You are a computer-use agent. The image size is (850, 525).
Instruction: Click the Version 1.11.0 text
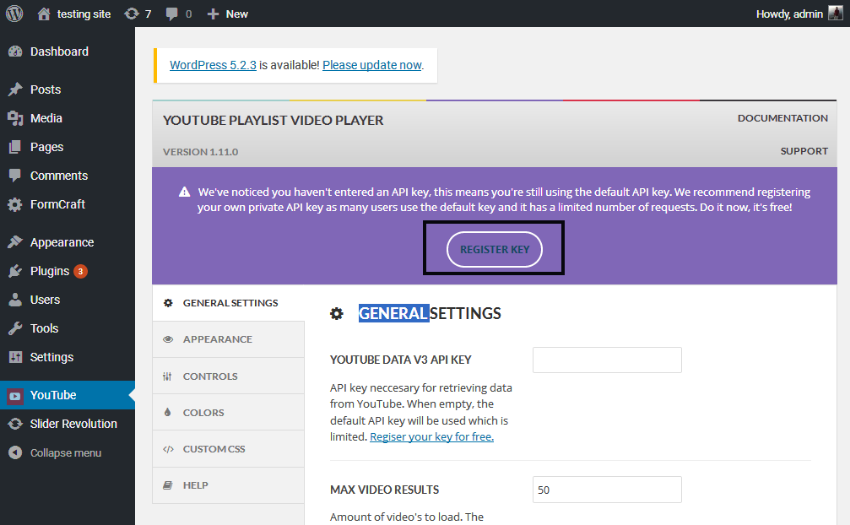[201, 152]
